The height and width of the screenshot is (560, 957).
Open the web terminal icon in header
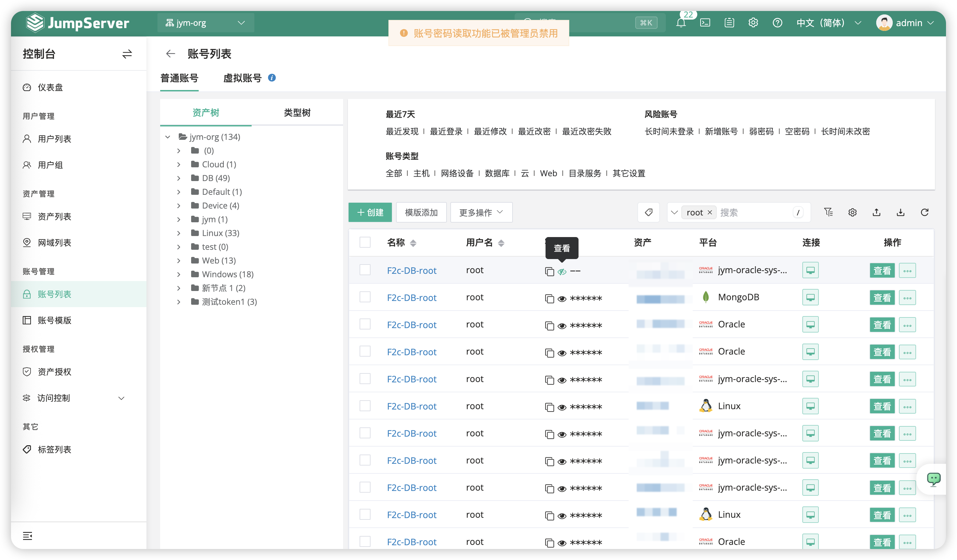pyautogui.click(x=705, y=23)
